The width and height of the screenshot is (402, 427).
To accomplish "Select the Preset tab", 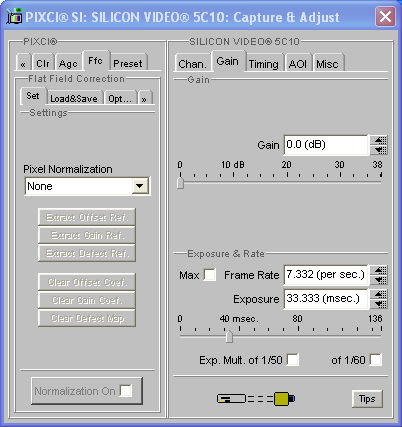I will (x=128, y=63).
